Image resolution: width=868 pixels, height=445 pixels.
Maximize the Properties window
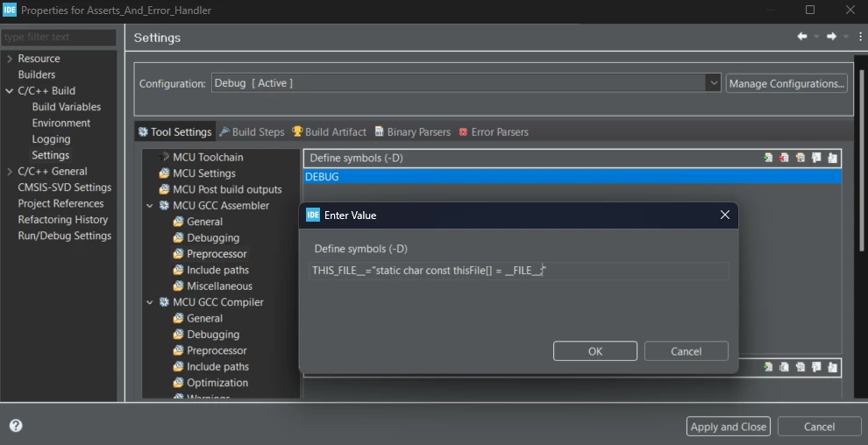click(x=810, y=10)
